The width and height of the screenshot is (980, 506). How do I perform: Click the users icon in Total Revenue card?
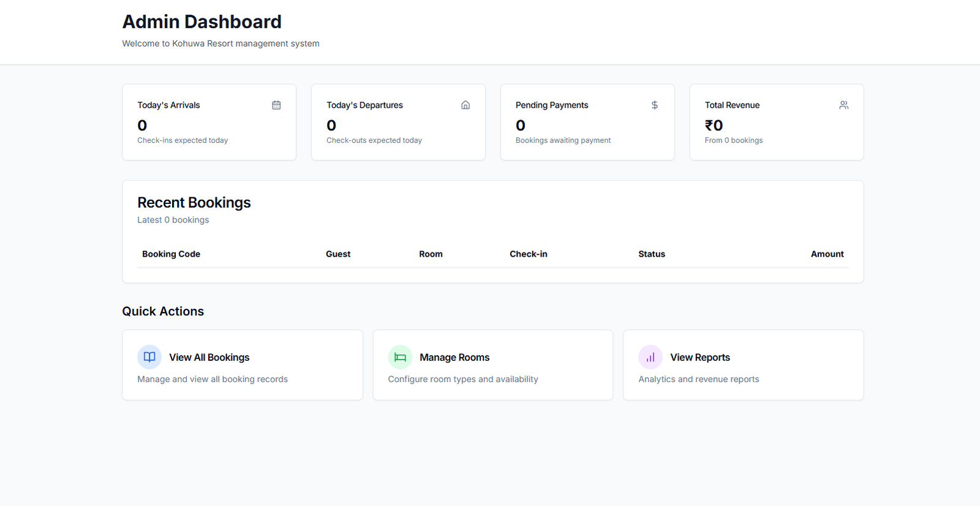point(844,105)
